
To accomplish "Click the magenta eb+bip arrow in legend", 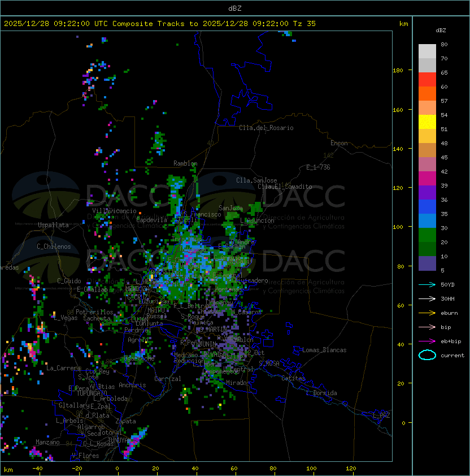I will [427, 341].
